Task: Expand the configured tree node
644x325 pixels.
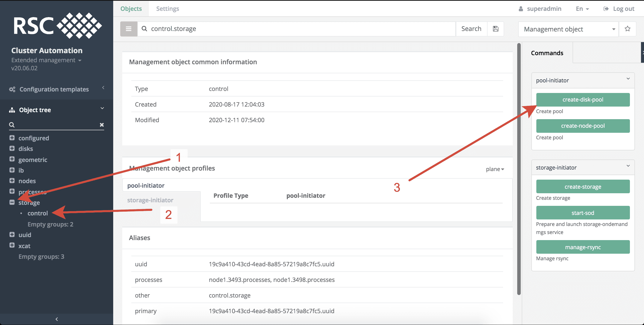Action: (12, 138)
